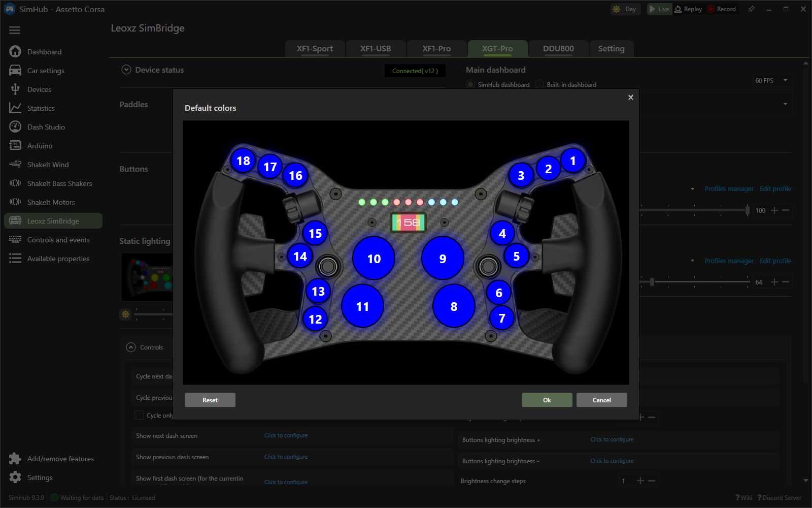The height and width of the screenshot is (508, 812).
Task: Switch to the XF1-Pro tab
Action: click(436, 49)
